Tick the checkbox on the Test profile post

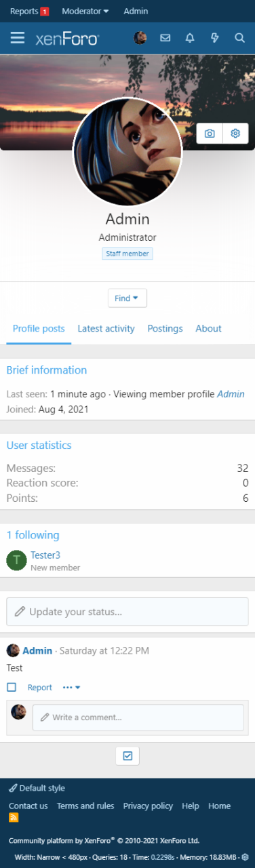click(x=12, y=687)
